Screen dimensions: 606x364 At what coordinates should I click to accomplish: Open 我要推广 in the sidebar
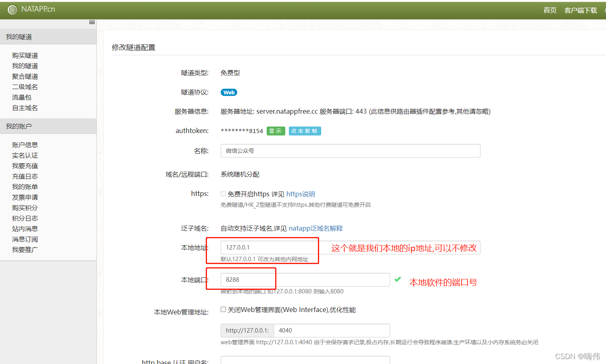pyautogui.click(x=25, y=250)
